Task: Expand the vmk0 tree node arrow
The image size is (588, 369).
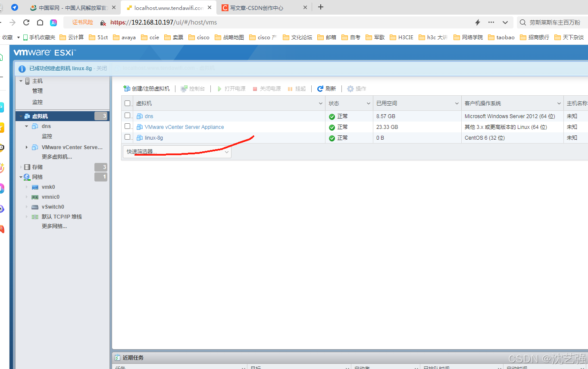Action: click(x=26, y=187)
